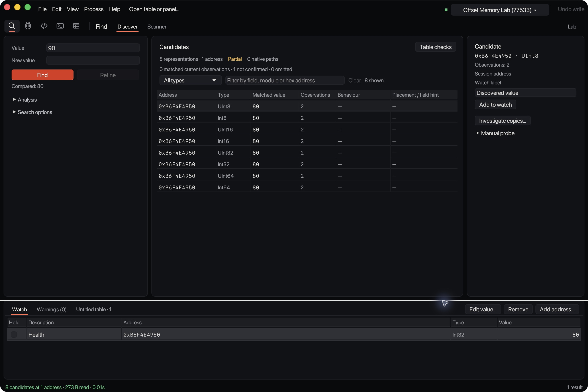
Task: Click the Table checks button
Action: pyautogui.click(x=435, y=47)
